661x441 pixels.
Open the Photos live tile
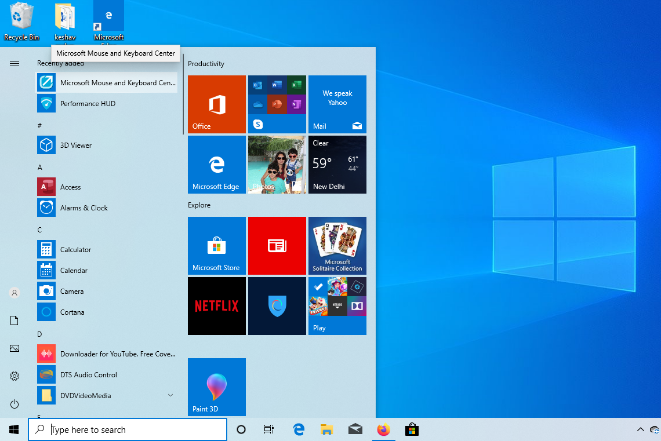tap(277, 164)
